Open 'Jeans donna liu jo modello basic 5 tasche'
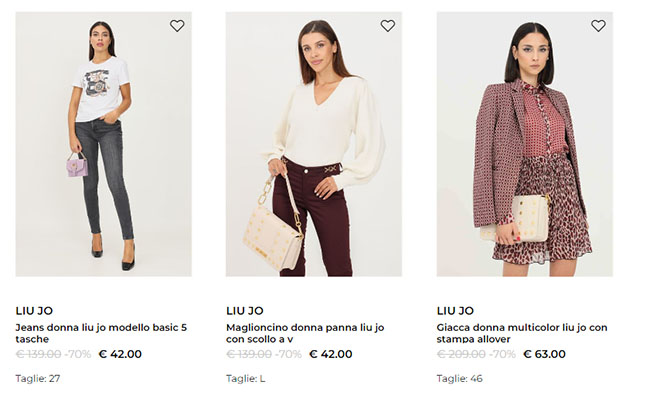 [101, 333]
